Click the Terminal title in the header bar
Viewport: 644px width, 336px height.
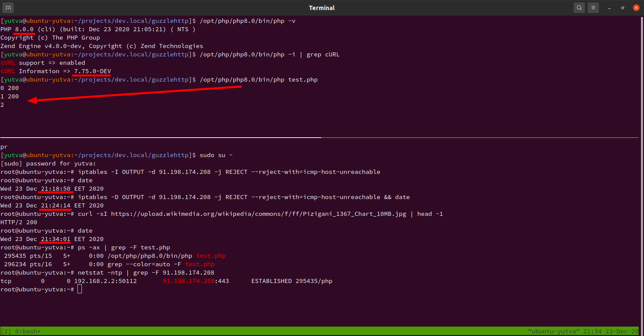[x=321, y=7]
